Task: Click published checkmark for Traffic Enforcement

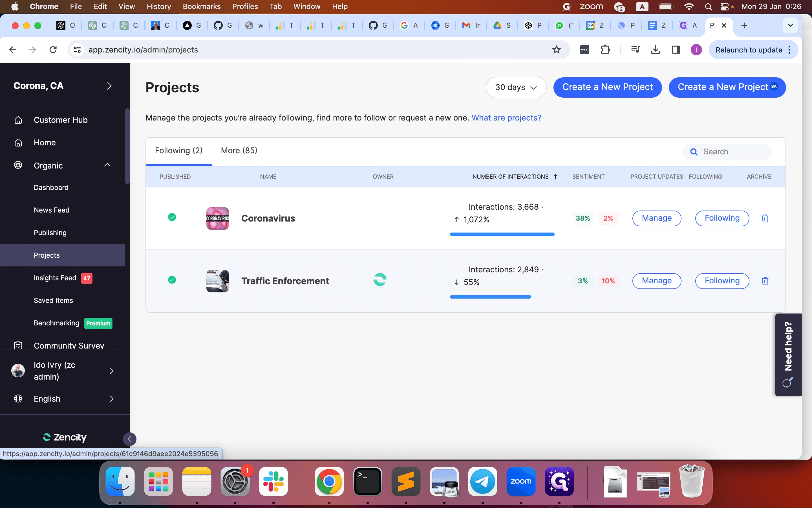Action: (172, 279)
